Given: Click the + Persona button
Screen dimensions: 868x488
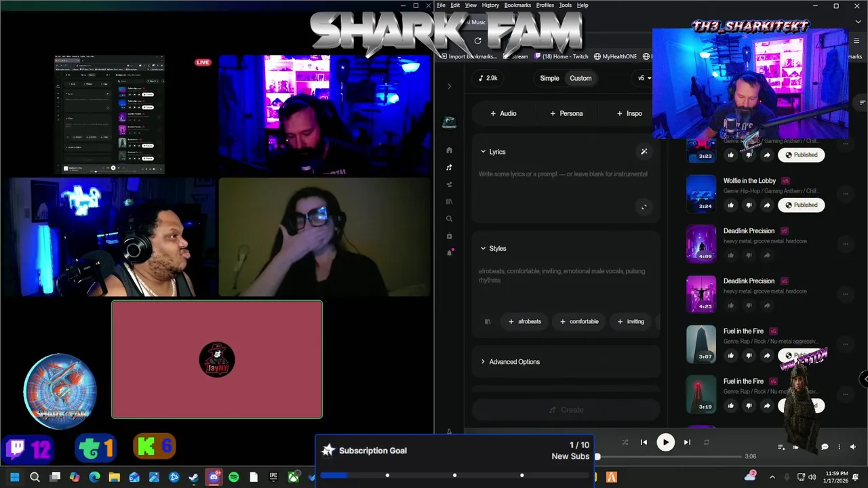Looking at the screenshot, I should [x=566, y=113].
